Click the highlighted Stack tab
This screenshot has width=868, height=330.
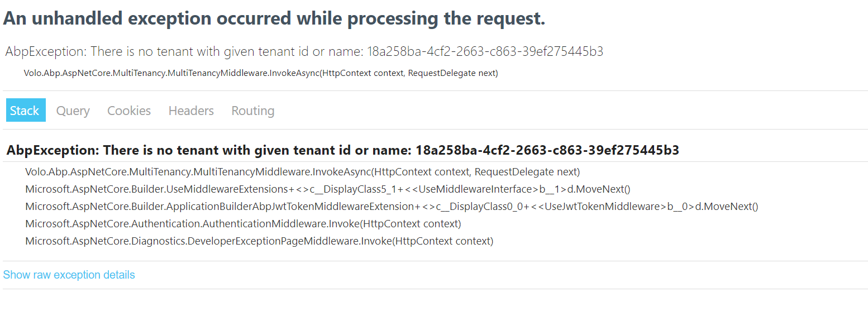[26, 110]
